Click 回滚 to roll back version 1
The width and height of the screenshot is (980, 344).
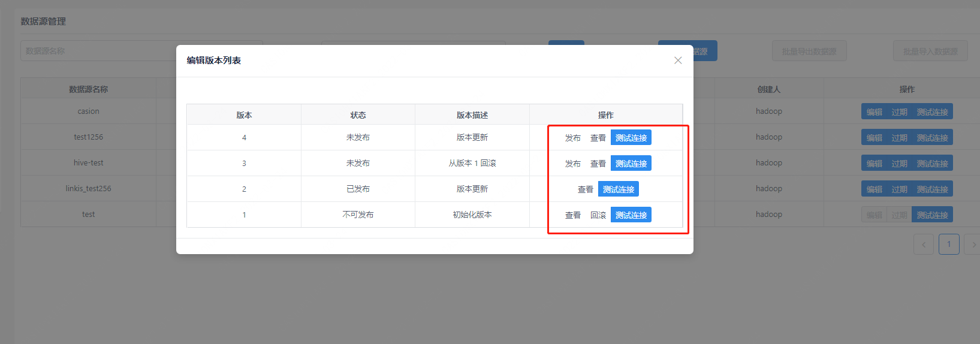(x=598, y=215)
